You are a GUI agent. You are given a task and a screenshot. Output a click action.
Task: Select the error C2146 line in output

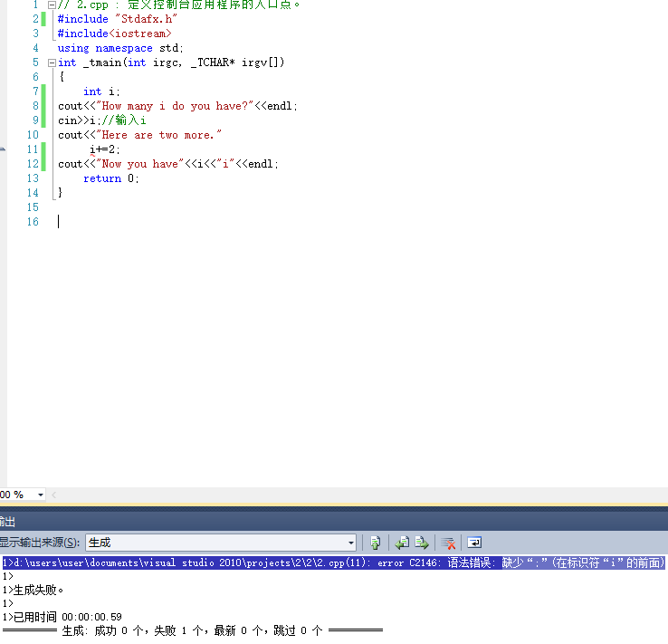(334, 562)
